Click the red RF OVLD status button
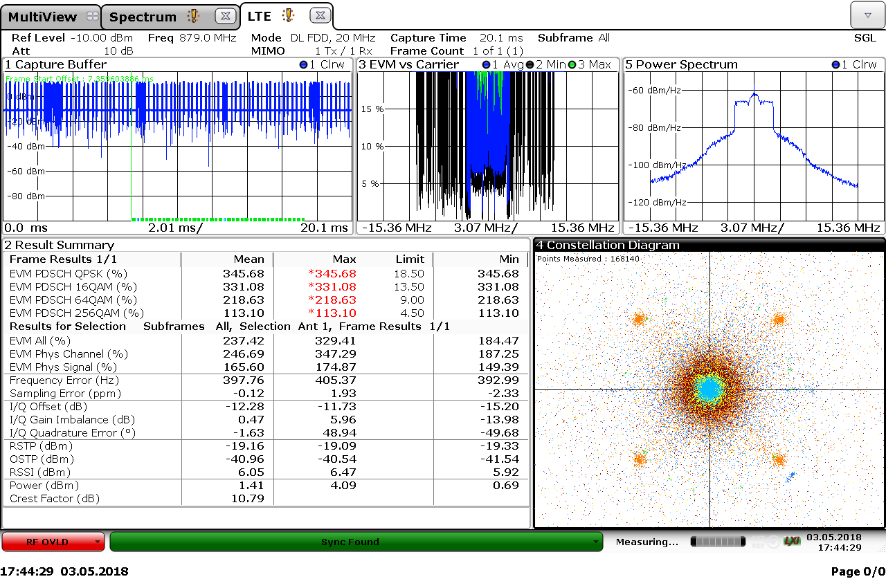The width and height of the screenshot is (886, 588). 53,542
